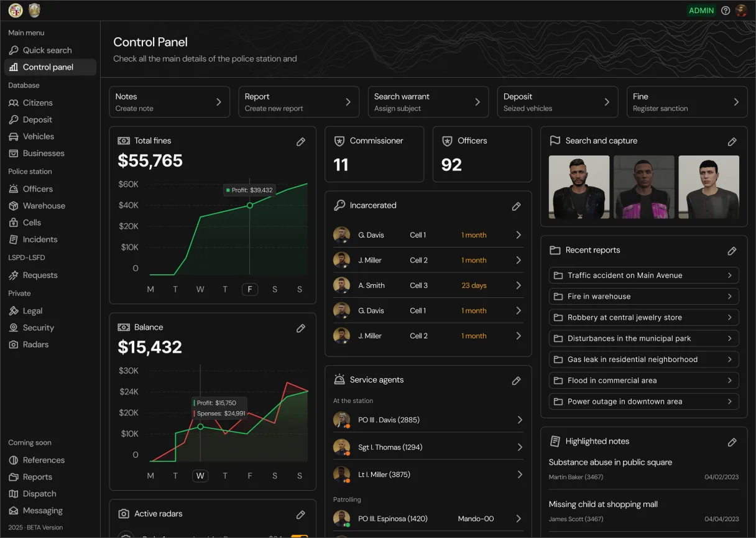The image size is (756, 538).
Task: Edit the Recent reports panel
Action: click(732, 251)
